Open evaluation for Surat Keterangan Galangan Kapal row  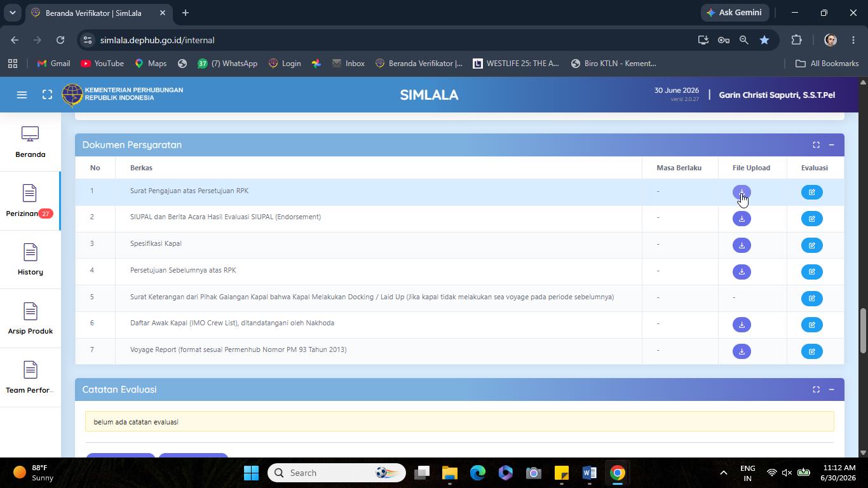pos(811,298)
